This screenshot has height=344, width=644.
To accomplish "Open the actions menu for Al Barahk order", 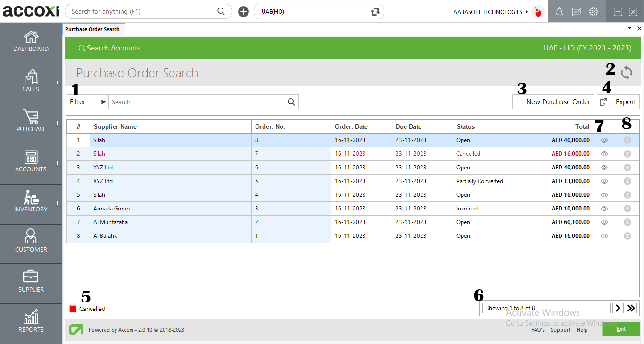I will (627, 235).
